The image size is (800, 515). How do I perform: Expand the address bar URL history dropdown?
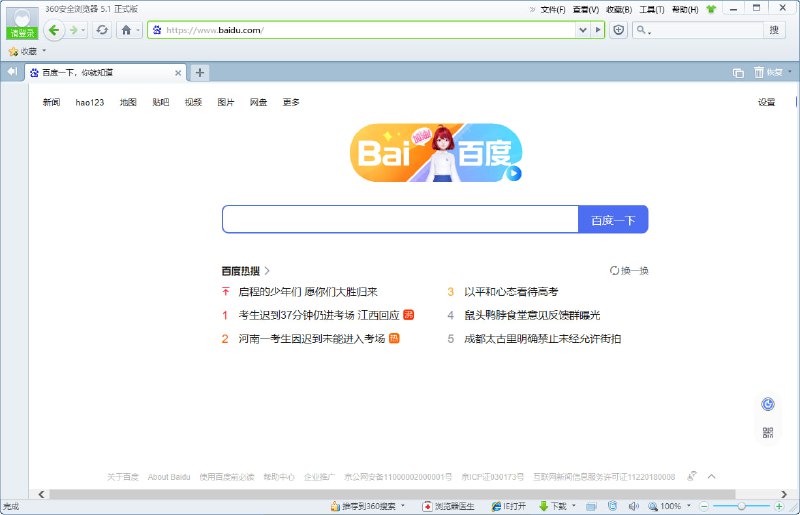tap(583, 30)
